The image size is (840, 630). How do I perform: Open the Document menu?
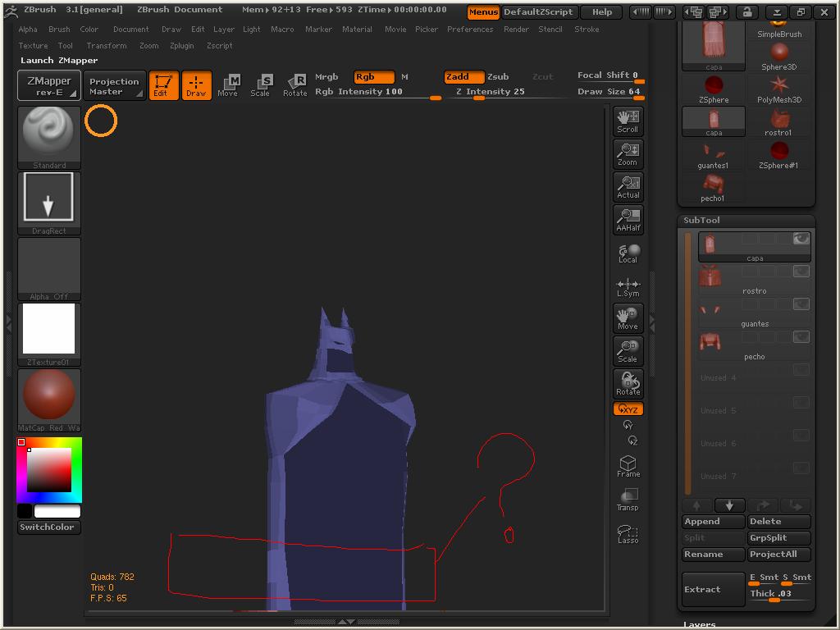click(x=130, y=30)
